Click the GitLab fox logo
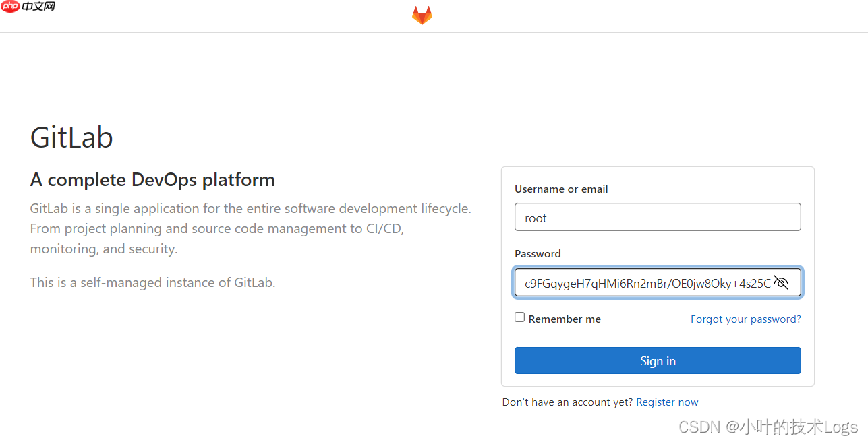Image resolution: width=868 pixels, height=442 pixels. [x=422, y=15]
